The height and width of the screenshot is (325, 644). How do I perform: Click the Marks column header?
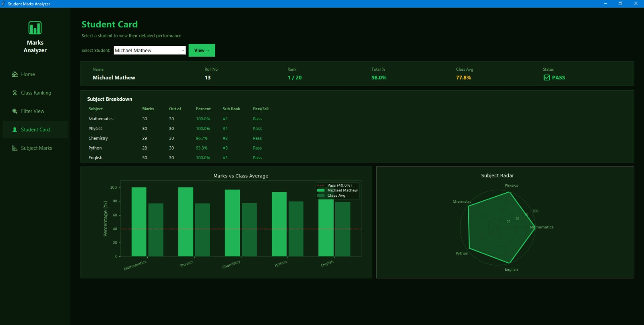148,109
